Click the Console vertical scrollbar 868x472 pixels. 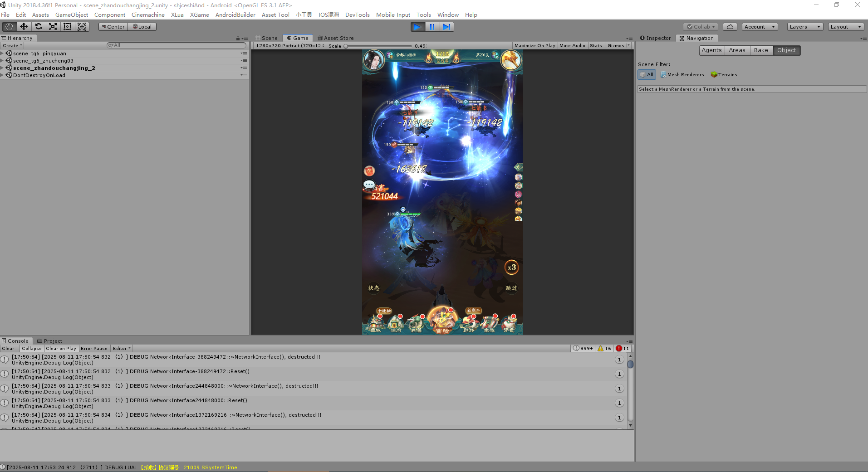point(630,390)
